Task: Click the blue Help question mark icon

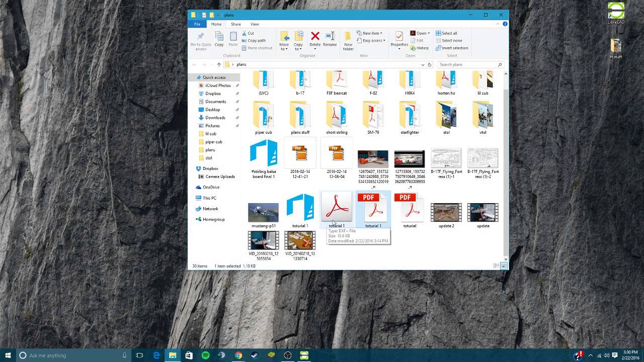Action: coord(505,24)
